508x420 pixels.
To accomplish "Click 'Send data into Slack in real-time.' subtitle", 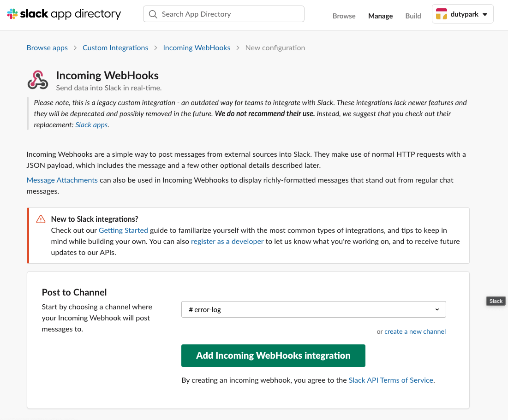I will 109,88.
